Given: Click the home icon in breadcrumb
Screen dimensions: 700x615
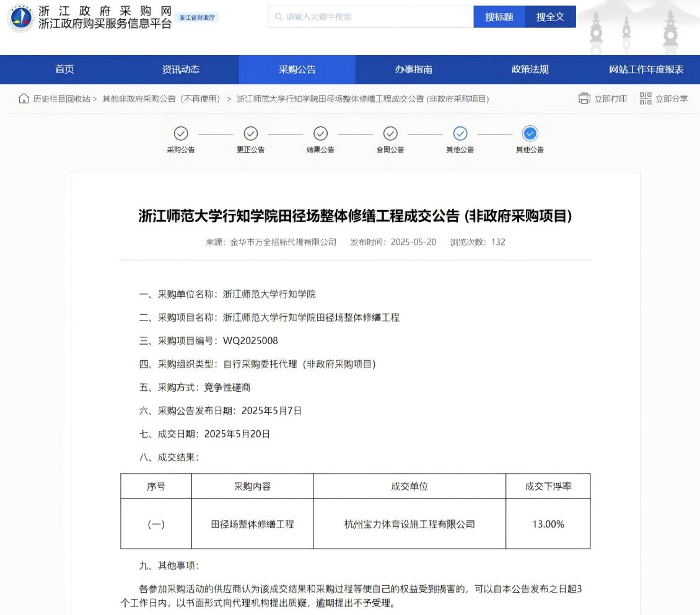Looking at the screenshot, I should coord(24,99).
